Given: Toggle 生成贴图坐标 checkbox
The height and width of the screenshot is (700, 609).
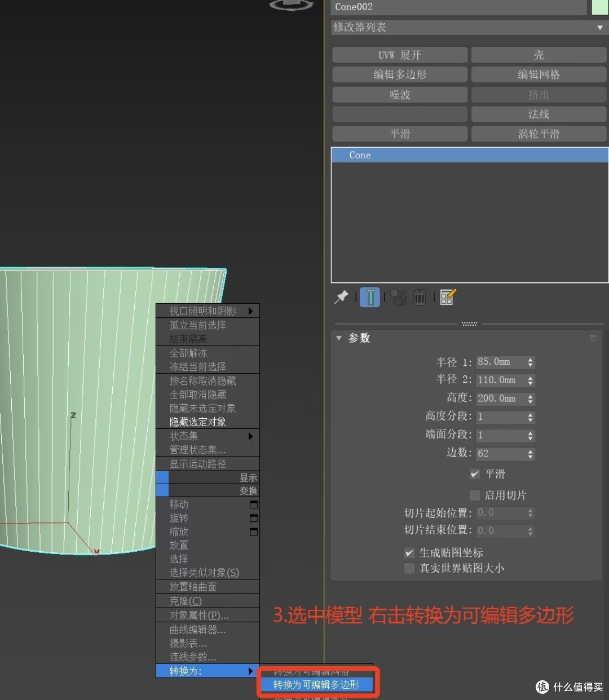Looking at the screenshot, I should (x=410, y=552).
